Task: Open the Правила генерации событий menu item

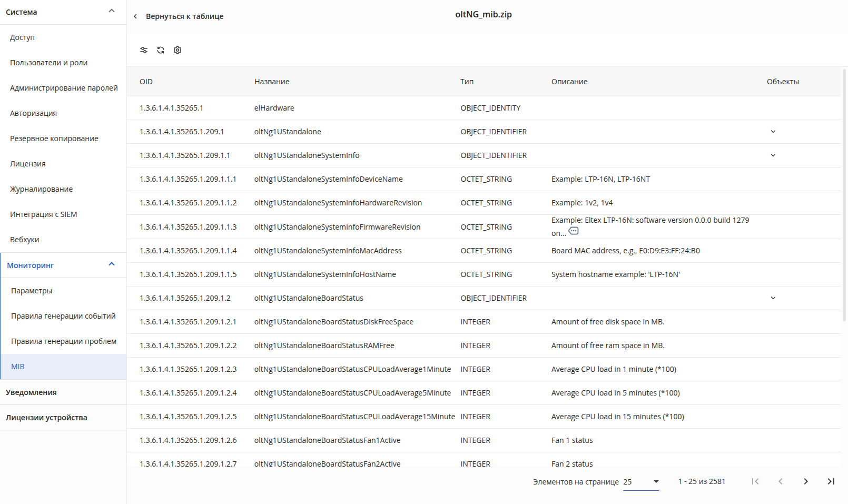Action: (x=63, y=316)
